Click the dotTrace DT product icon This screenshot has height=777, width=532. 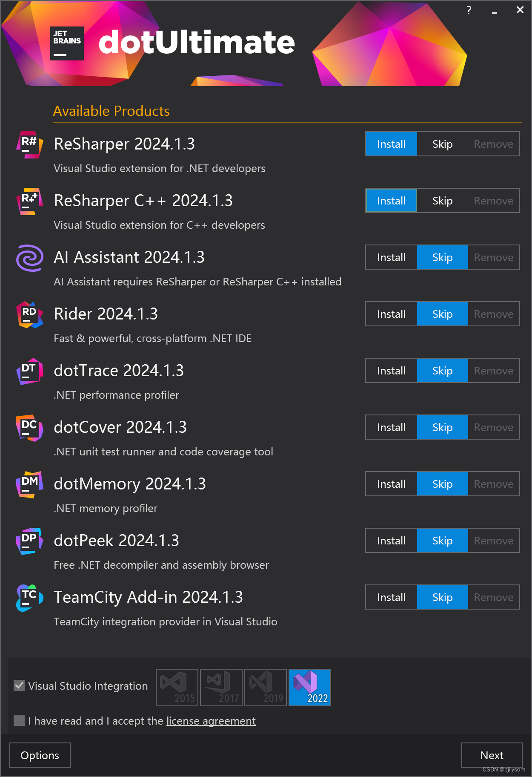pos(30,371)
